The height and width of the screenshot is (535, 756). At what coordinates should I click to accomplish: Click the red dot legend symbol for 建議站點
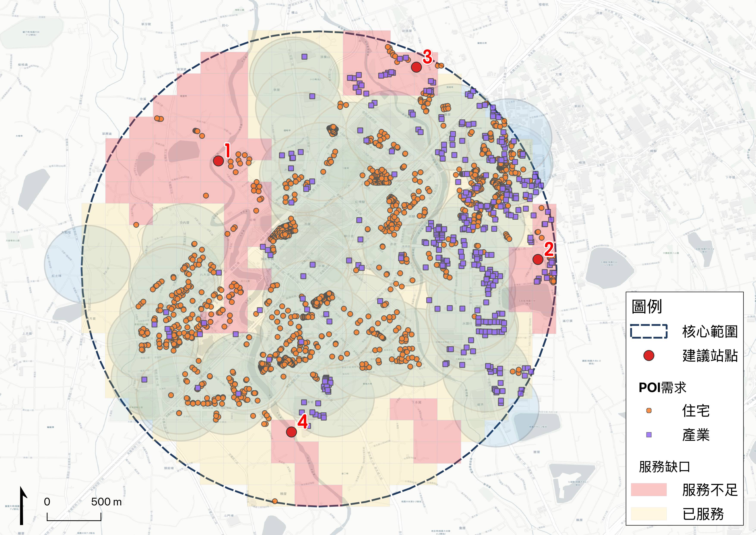pyautogui.click(x=649, y=356)
